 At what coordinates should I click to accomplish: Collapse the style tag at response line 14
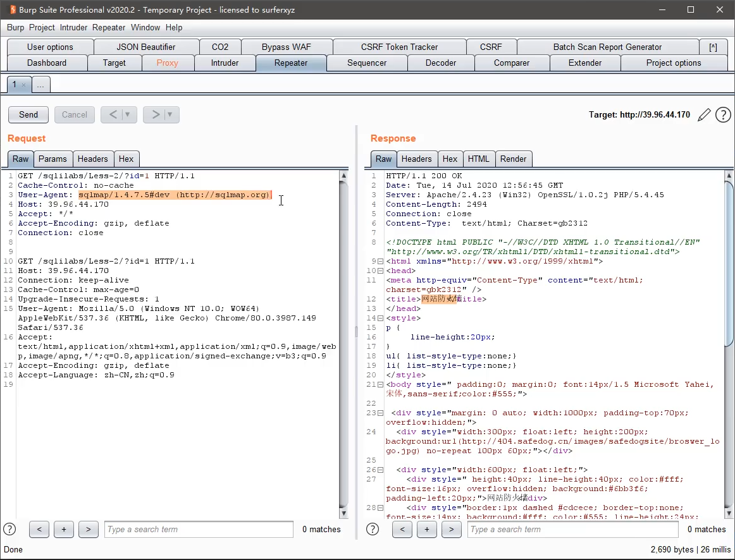(380, 318)
